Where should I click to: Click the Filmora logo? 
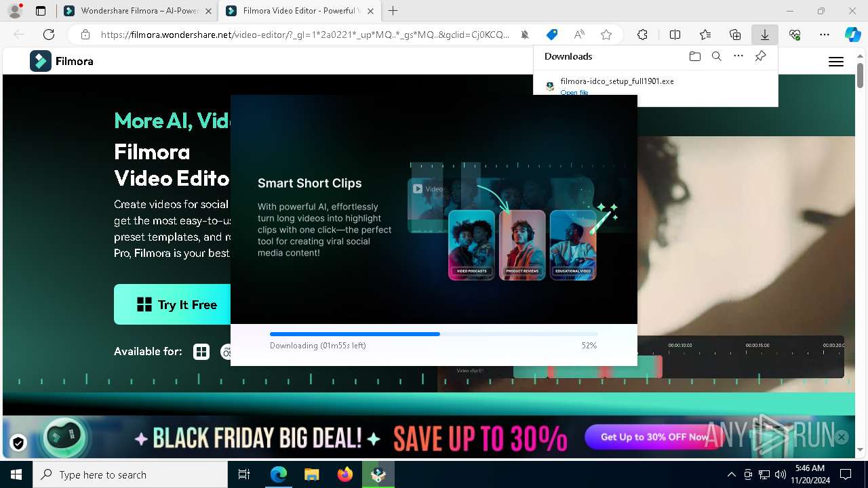[x=62, y=61]
